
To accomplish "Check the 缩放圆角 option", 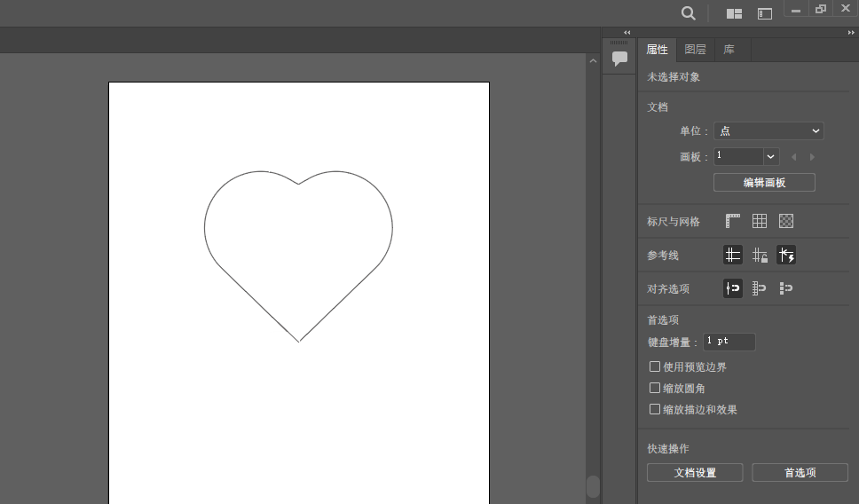I will 655,388.
